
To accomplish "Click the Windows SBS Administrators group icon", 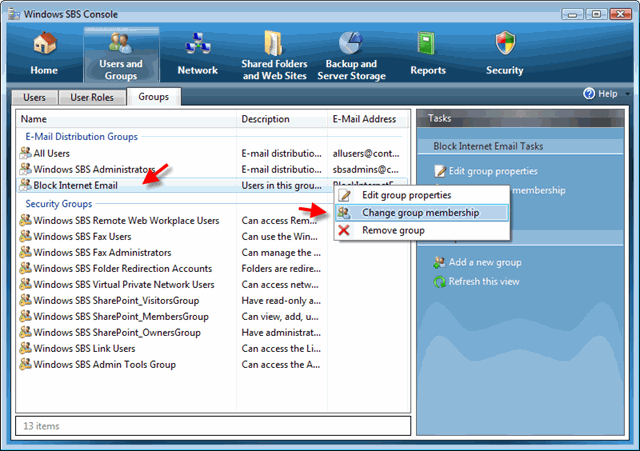I will pyautogui.click(x=25, y=169).
